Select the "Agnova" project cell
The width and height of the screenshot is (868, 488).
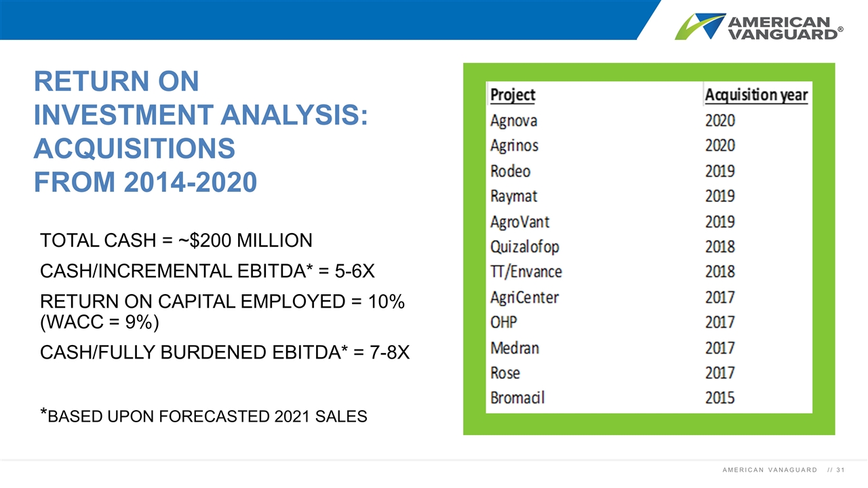[x=513, y=121]
